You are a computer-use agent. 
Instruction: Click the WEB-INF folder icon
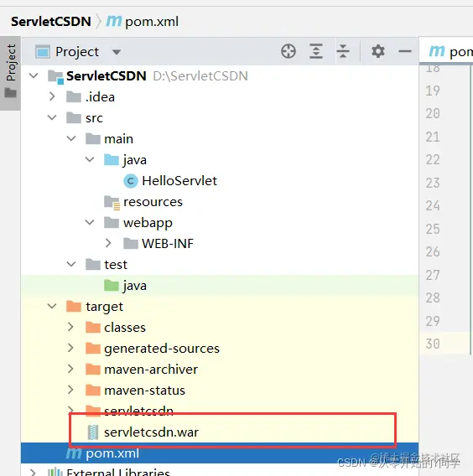coord(131,244)
